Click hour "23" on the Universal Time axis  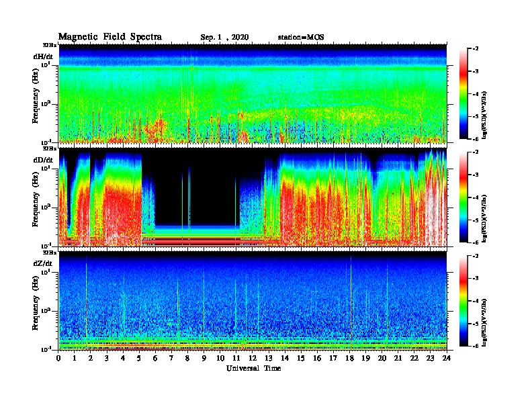tap(431, 358)
